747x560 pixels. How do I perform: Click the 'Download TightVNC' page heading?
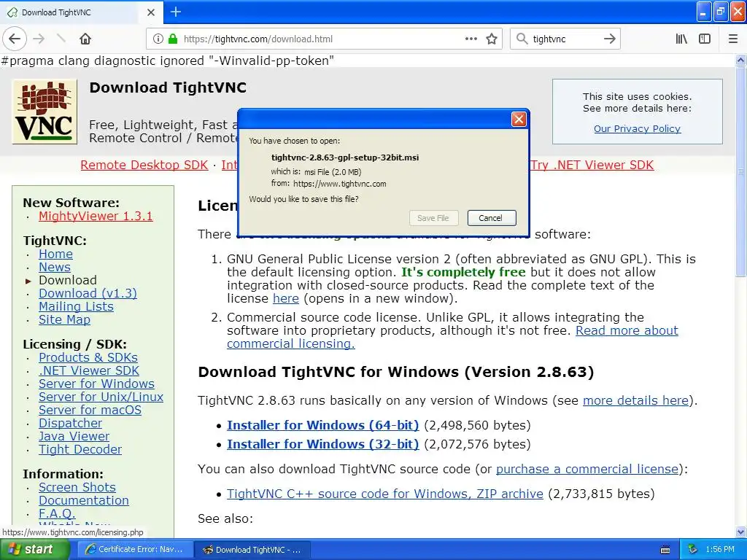(x=168, y=87)
